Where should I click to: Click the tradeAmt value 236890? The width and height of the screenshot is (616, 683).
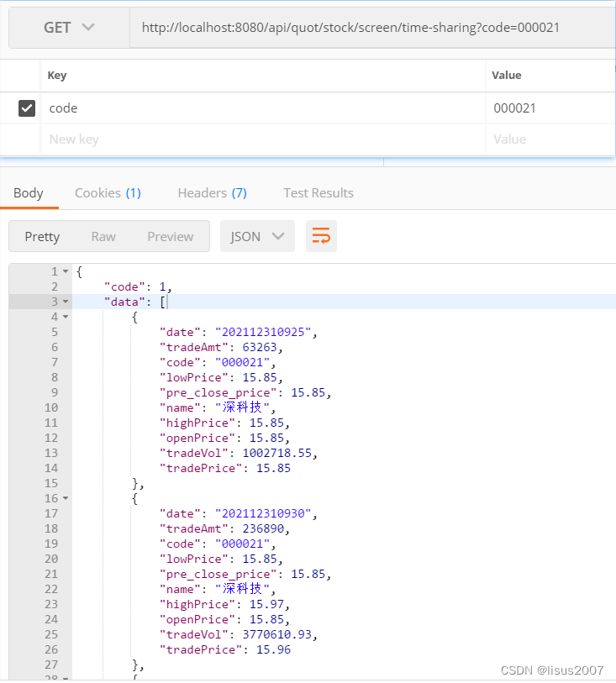(263, 528)
